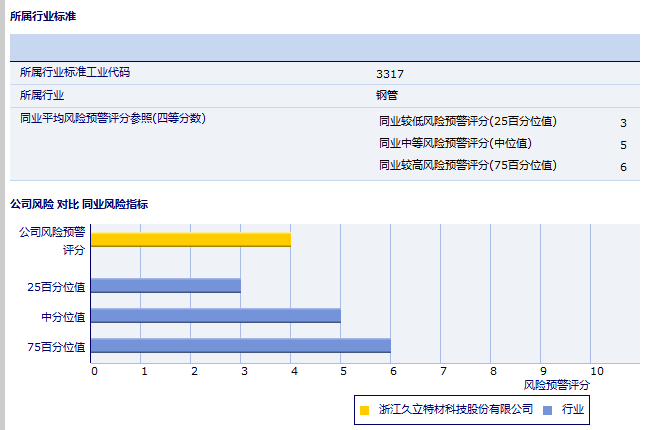Click the 所属行业标准 section heading
Image resolution: width=658 pixels, height=430 pixels.
[42, 17]
